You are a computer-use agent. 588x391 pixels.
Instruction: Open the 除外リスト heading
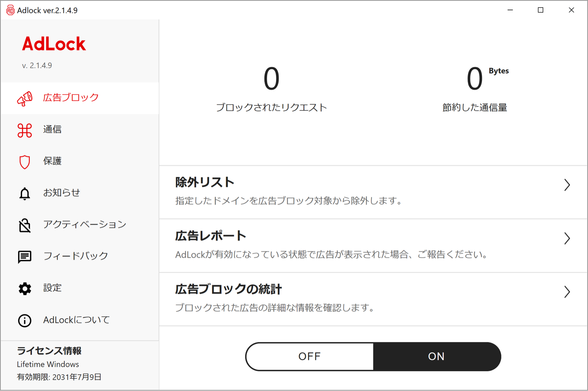coord(204,182)
